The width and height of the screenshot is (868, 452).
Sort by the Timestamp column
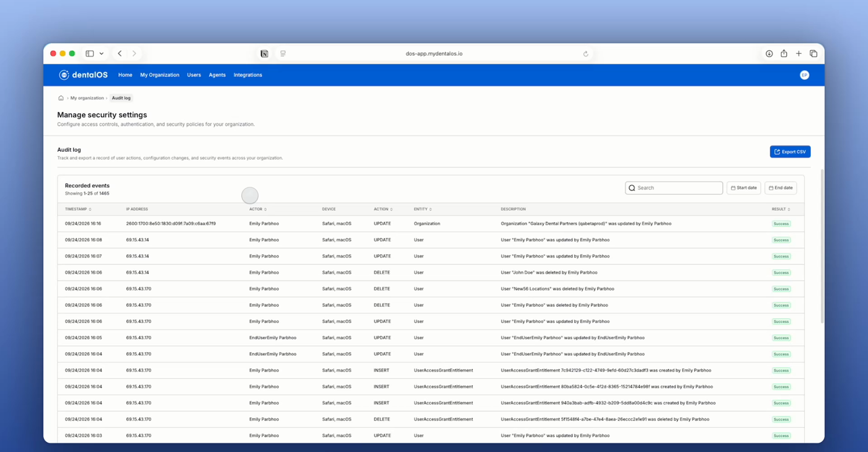pyautogui.click(x=78, y=210)
